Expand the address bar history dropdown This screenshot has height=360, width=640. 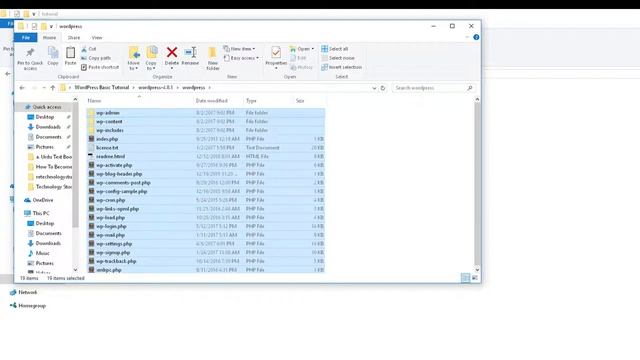[374, 88]
